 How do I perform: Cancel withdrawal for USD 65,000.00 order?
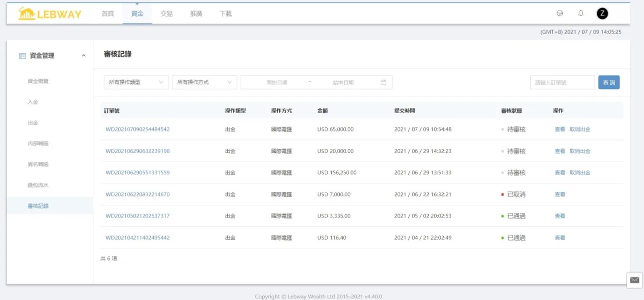tap(580, 129)
